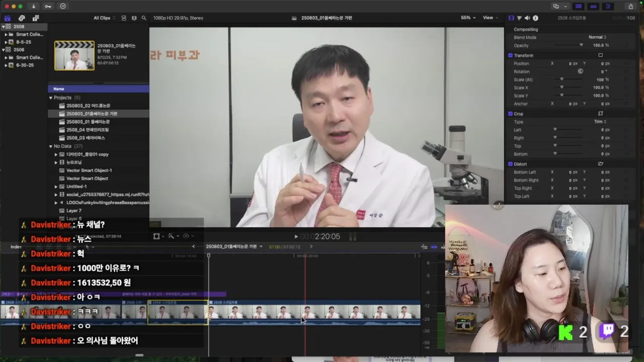This screenshot has width=644, height=362.
Task: Open the Titles and Generators sidebar
Action: [x=36, y=18]
